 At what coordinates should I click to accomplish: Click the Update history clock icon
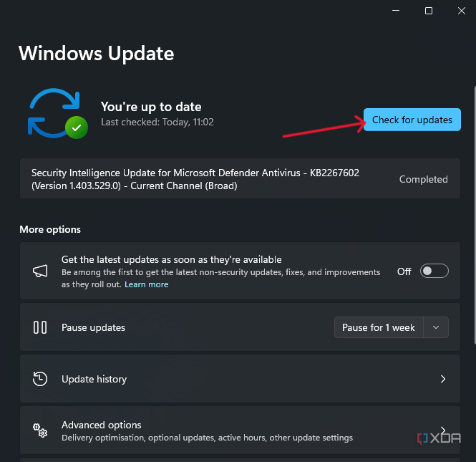[40, 379]
